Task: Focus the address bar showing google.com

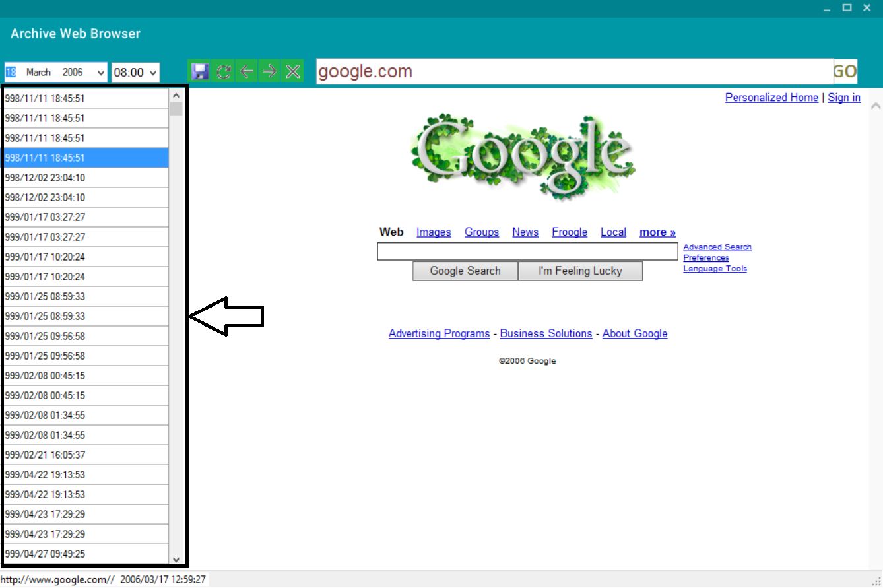Action: [x=574, y=72]
